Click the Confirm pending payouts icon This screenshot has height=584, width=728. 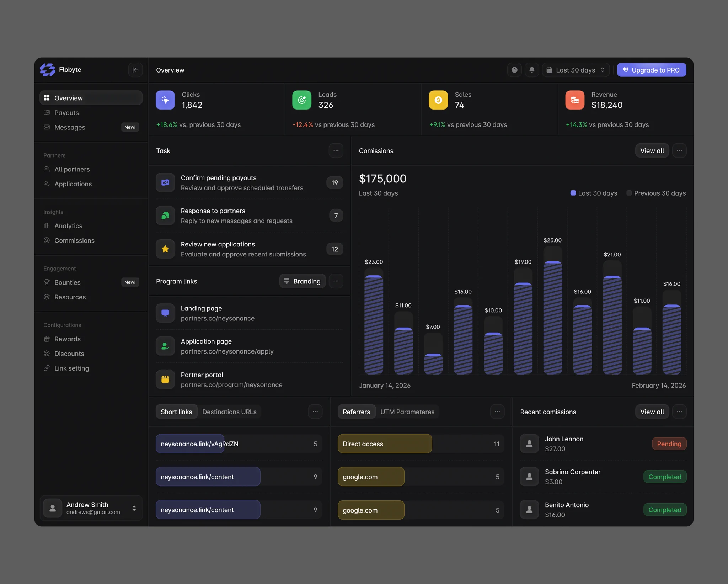point(165,182)
